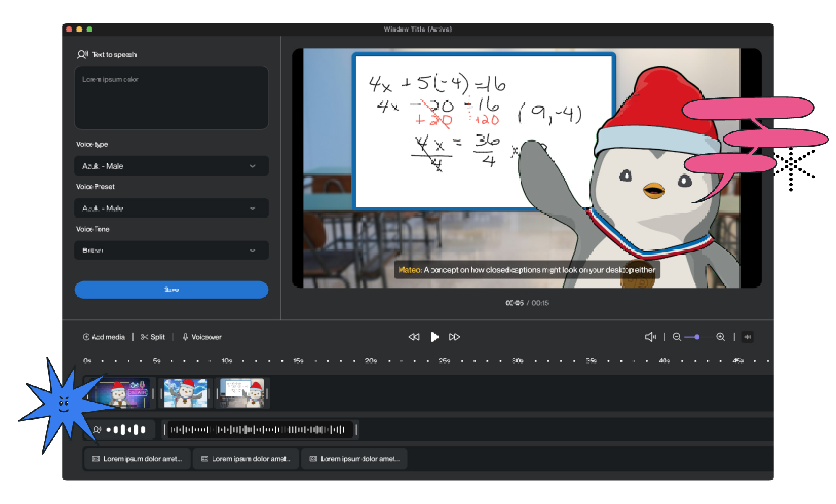This screenshot has width=836, height=504.
Task: Expand the Voice type dropdown
Action: (x=171, y=166)
